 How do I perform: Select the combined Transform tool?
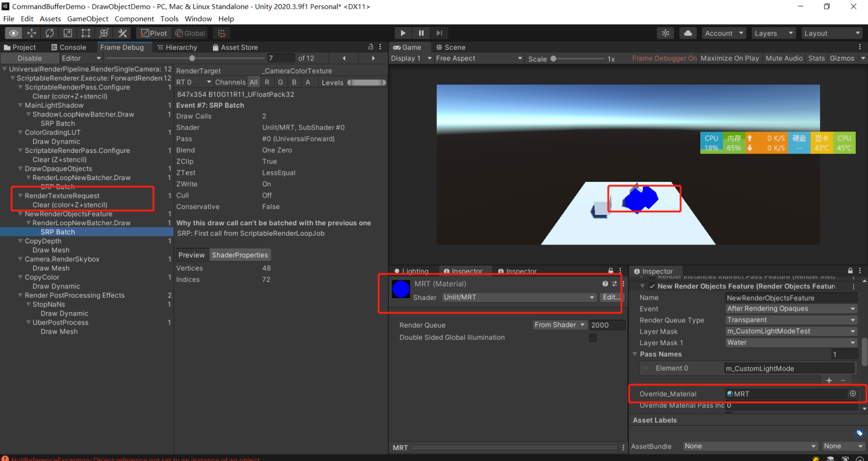pos(104,33)
